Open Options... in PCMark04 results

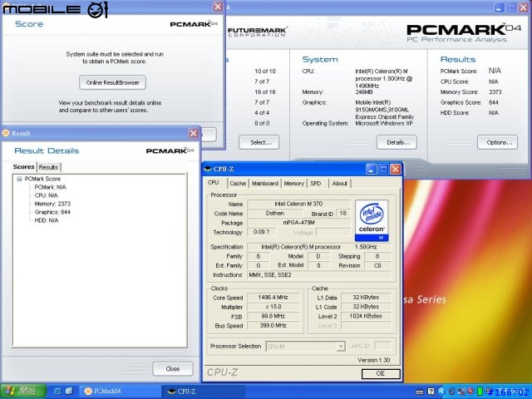tap(497, 142)
